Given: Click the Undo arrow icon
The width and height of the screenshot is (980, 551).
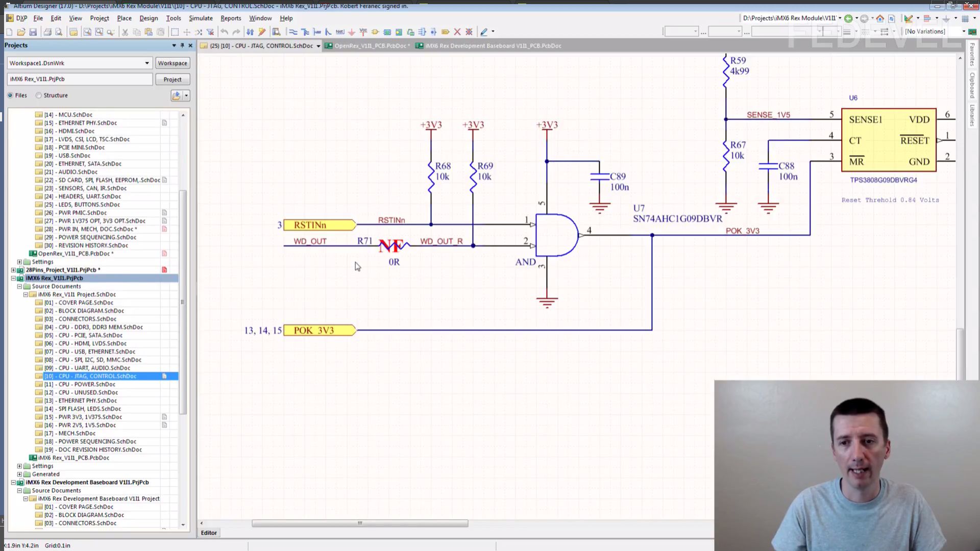Looking at the screenshot, I should tap(224, 32).
